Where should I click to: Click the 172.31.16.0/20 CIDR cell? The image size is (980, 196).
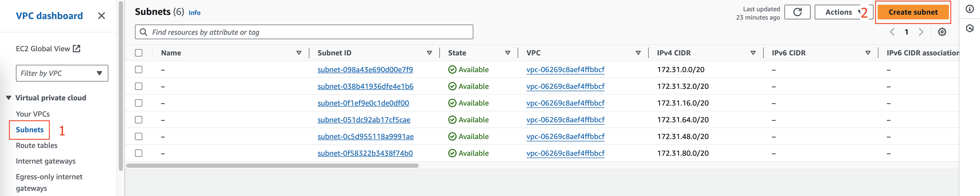pyautogui.click(x=683, y=103)
